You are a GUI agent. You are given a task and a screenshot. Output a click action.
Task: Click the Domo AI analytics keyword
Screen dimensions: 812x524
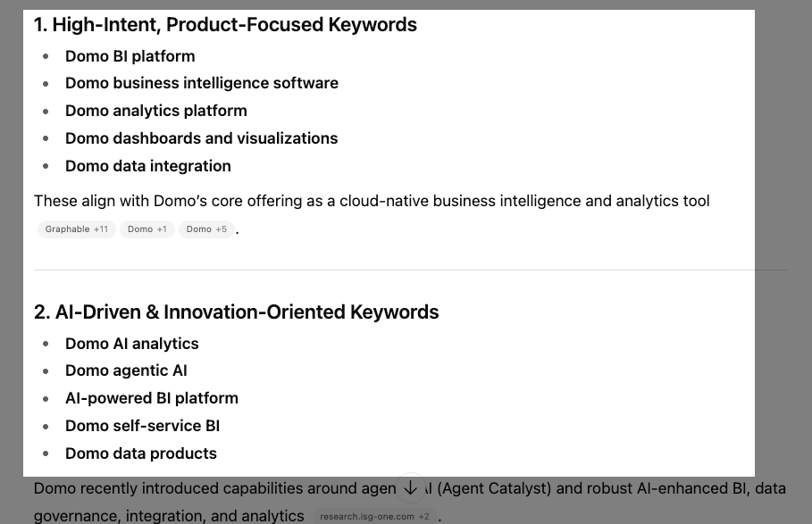131,344
